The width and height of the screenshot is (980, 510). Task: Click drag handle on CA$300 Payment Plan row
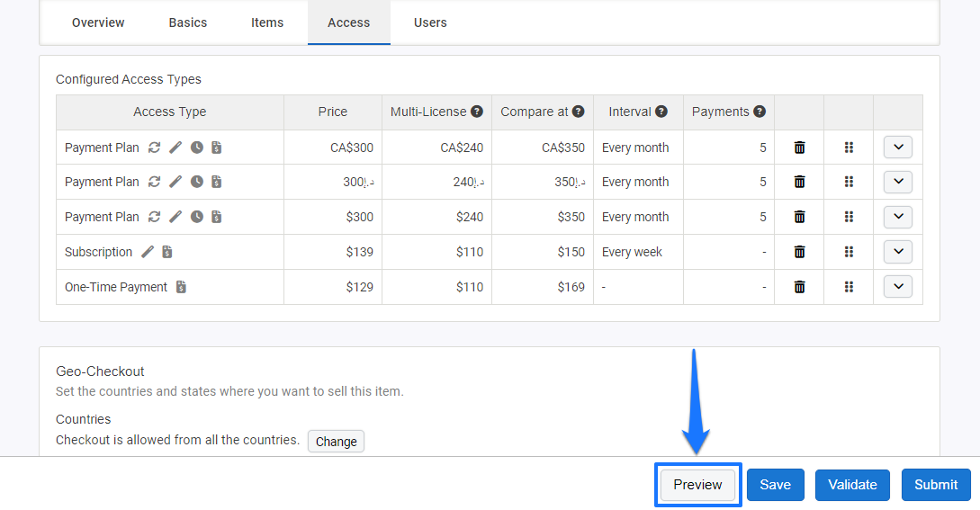[849, 148]
